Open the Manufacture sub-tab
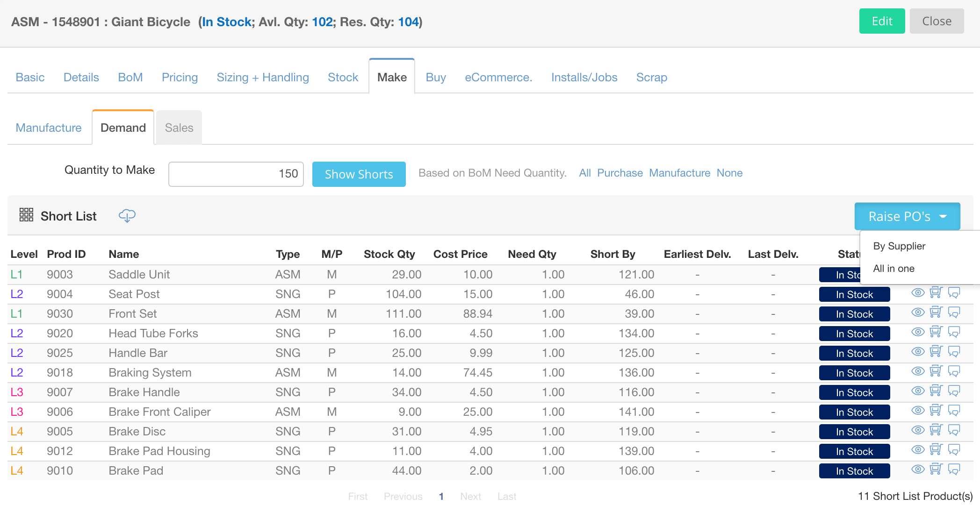The height and width of the screenshot is (512, 980). [x=49, y=128]
